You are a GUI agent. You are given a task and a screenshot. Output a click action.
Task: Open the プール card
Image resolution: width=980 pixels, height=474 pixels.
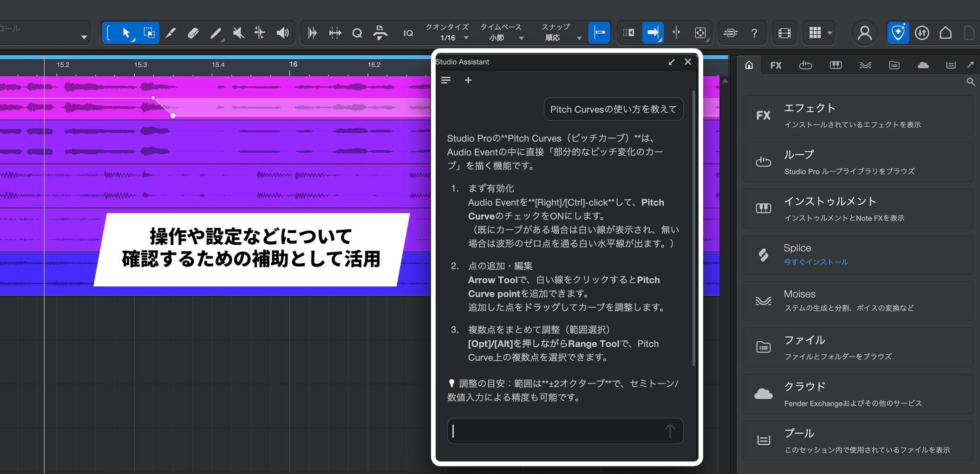[858, 441]
